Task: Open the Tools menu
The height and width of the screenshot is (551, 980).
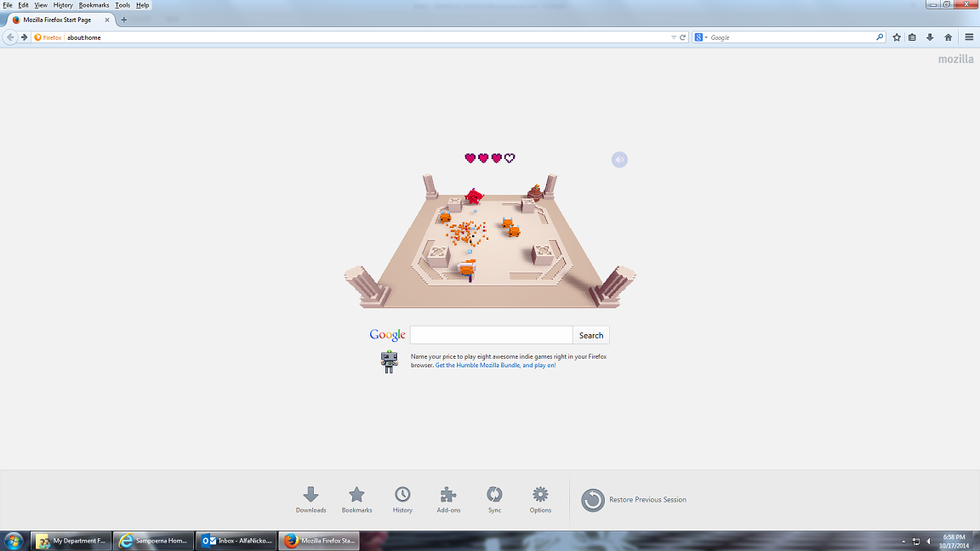Action: point(122,5)
